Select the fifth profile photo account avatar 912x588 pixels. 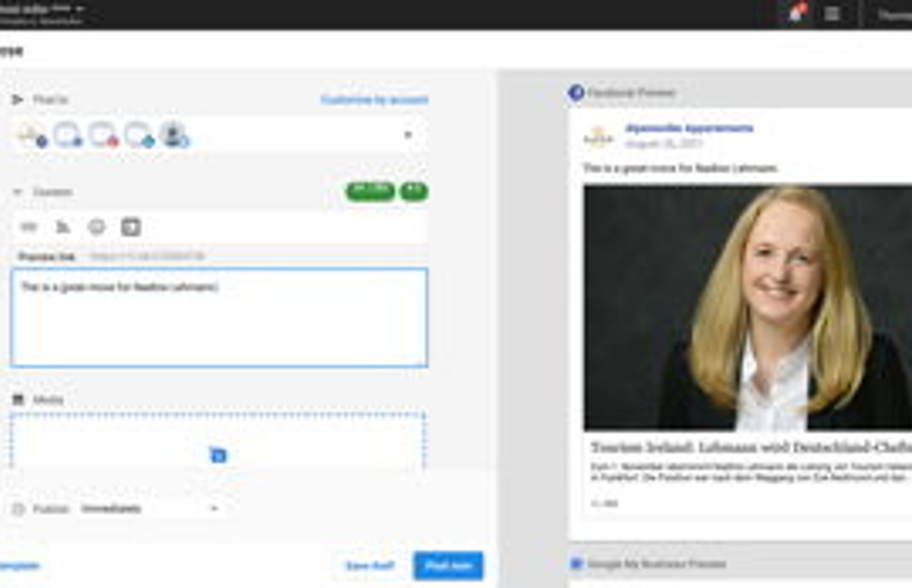coord(174,135)
